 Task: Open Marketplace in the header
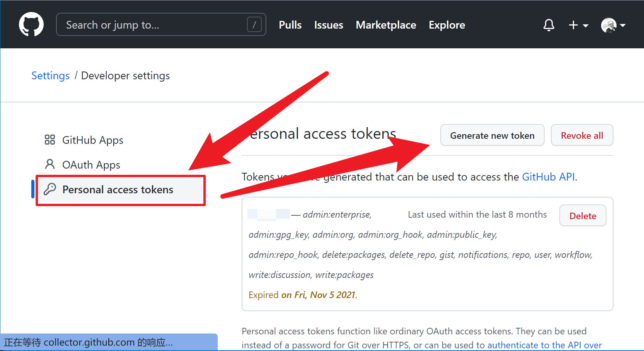[x=386, y=25]
